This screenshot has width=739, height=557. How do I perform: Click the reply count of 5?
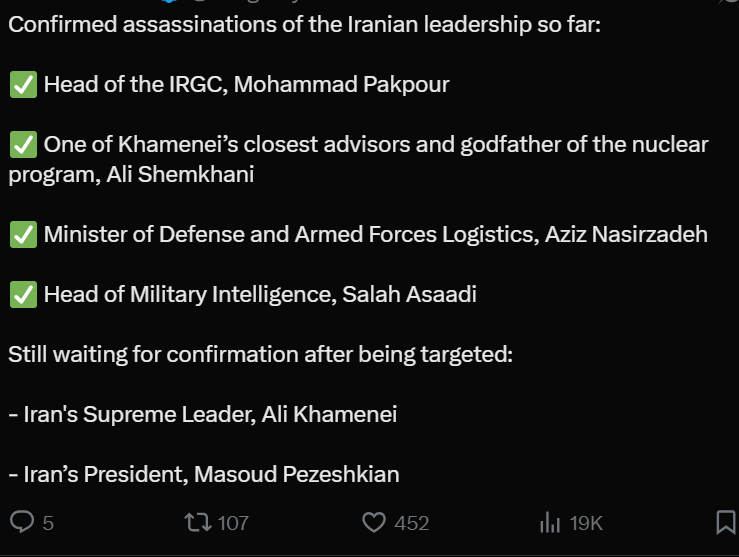[48, 523]
